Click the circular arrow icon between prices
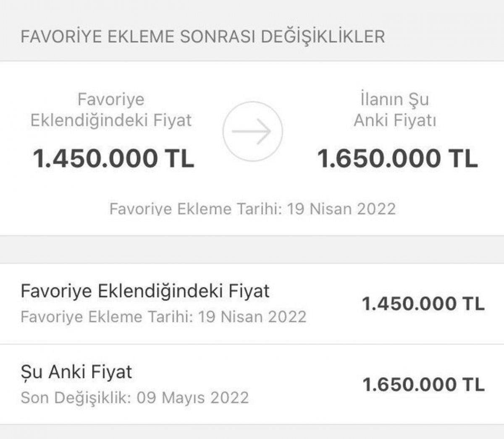Viewport: 504px width, 439px height. click(x=252, y=131)
